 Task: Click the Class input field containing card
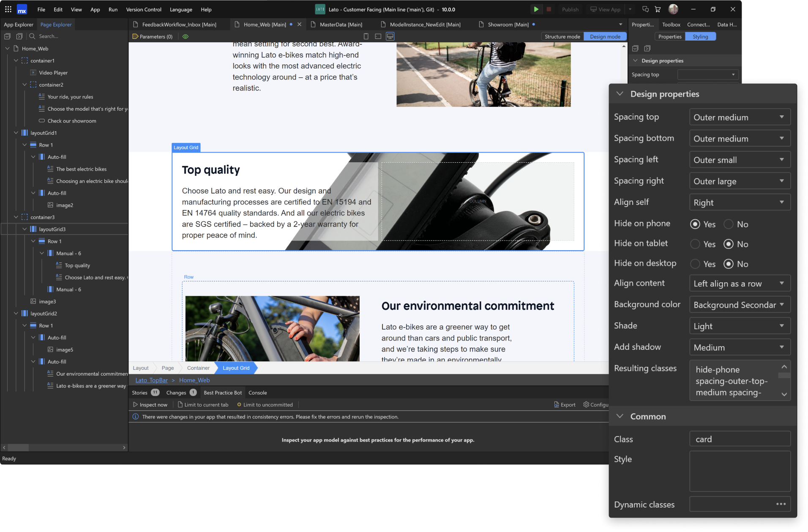740,439
